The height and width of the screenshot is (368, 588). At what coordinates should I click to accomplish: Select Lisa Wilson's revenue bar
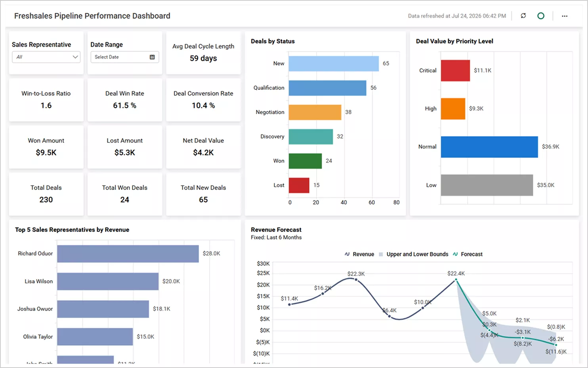coord(108,281)
